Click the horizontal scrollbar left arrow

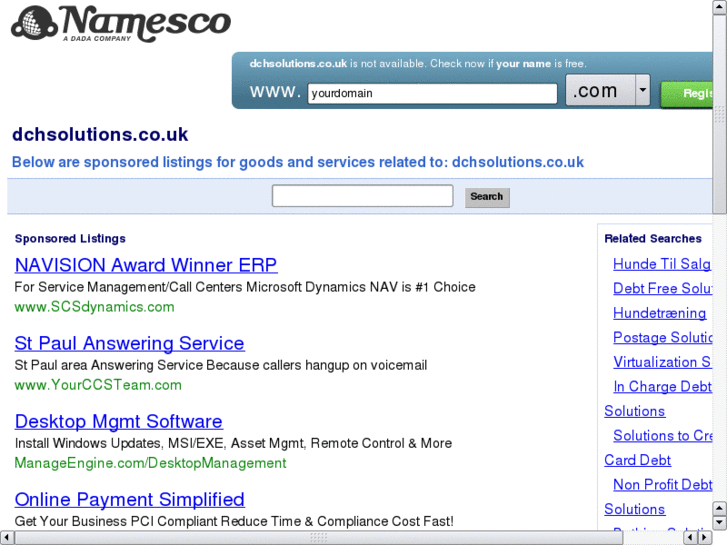pos(6,538)
